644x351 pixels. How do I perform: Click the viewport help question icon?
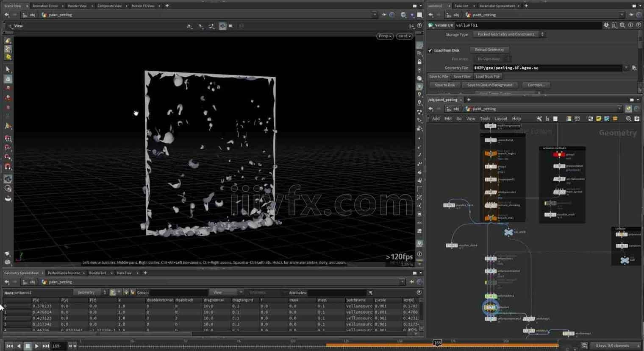click(419, 26)
